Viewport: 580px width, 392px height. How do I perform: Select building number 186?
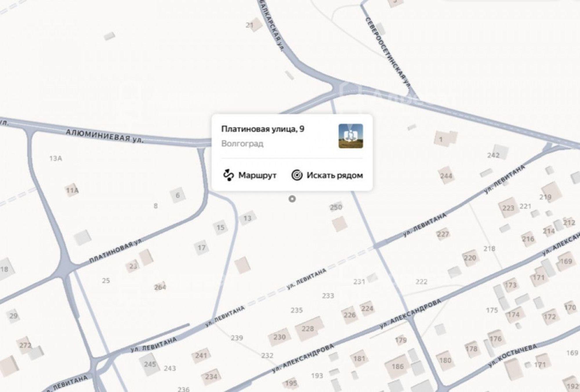coord(398,367)
